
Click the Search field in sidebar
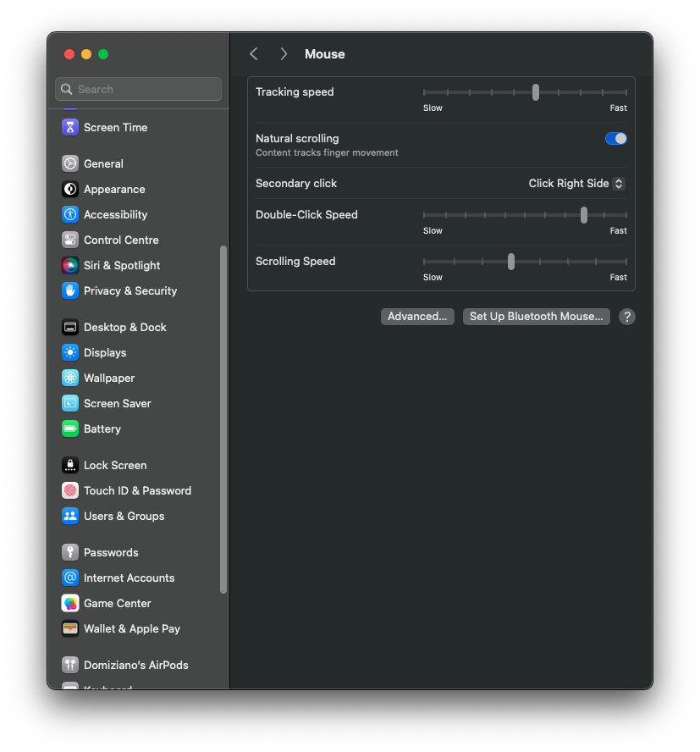pos(139,89)
